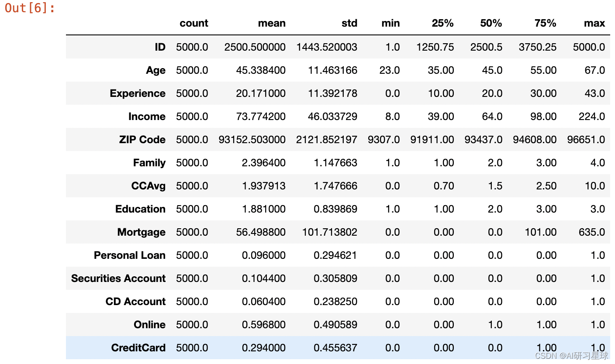Select the '75%' column header
615x364 pixels.
coord(546,24)
